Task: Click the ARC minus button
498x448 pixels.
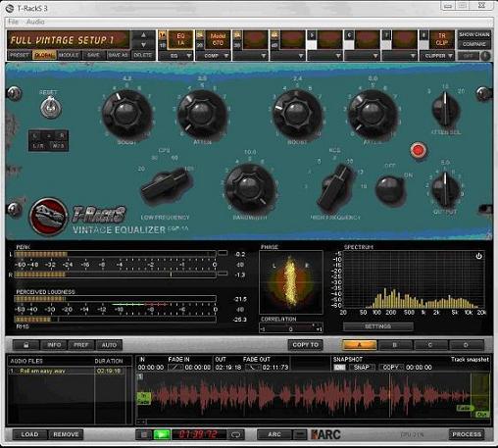Action: coord(300,434)
